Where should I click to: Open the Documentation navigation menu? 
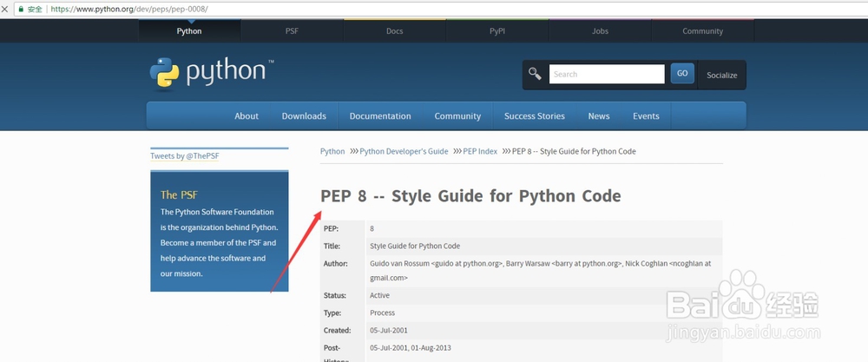click(380, 116)
